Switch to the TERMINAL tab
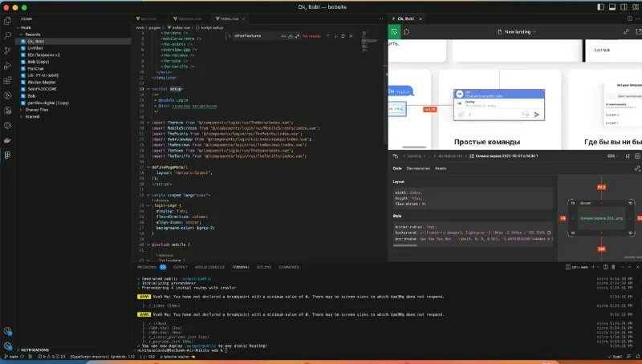This screenshot has height=364, width=642. pos(241,267)
